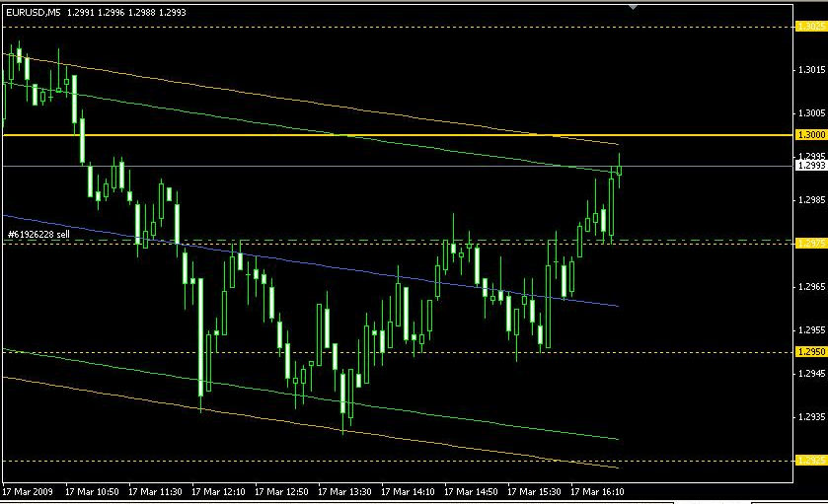This screenshot has height=504, width=828.
Task: Select the 1.2945 price scale value
Action: pyautogui.click(x=811, y=374)
